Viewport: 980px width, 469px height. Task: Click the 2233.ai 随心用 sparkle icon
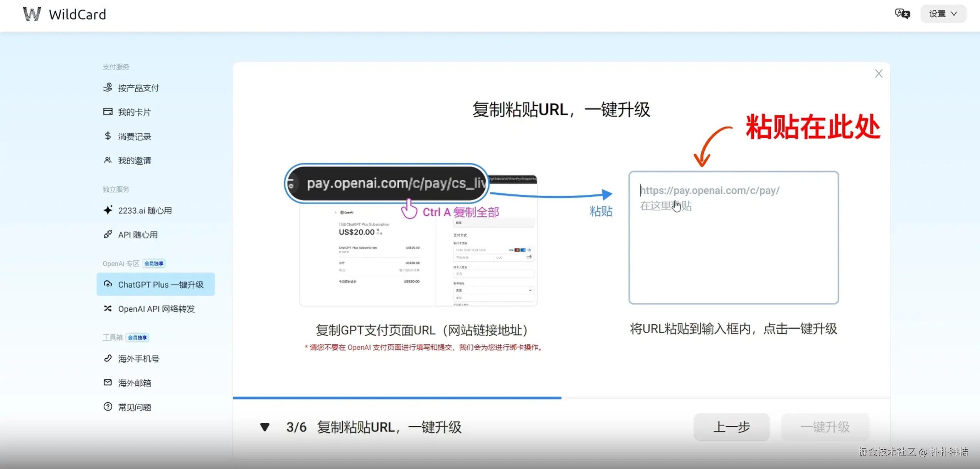coord(108,210)
